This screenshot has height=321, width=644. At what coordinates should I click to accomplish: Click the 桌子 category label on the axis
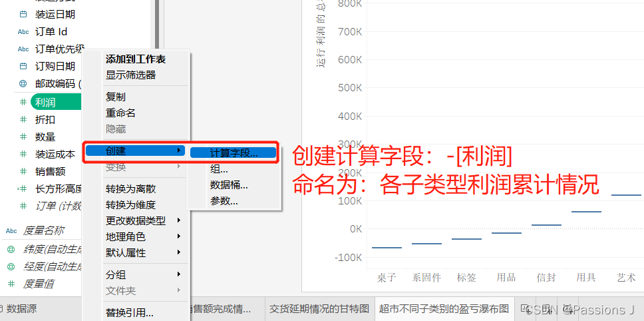[387, 278]
